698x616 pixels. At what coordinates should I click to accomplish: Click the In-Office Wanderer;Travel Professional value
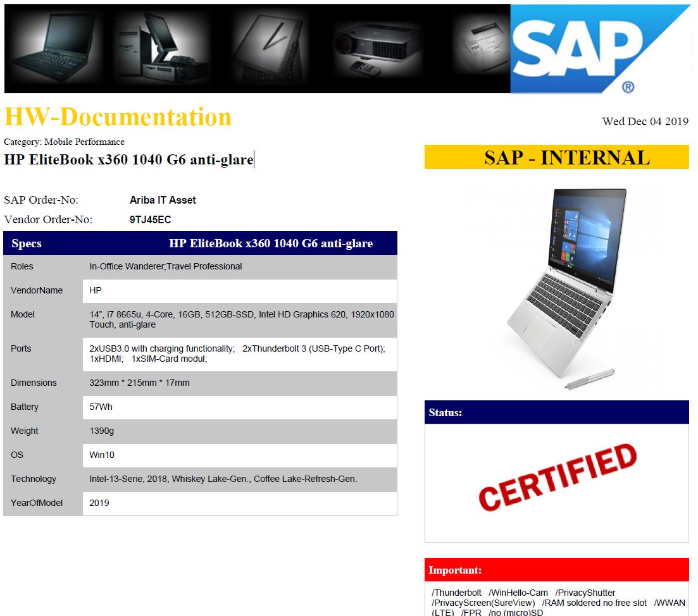166,266
